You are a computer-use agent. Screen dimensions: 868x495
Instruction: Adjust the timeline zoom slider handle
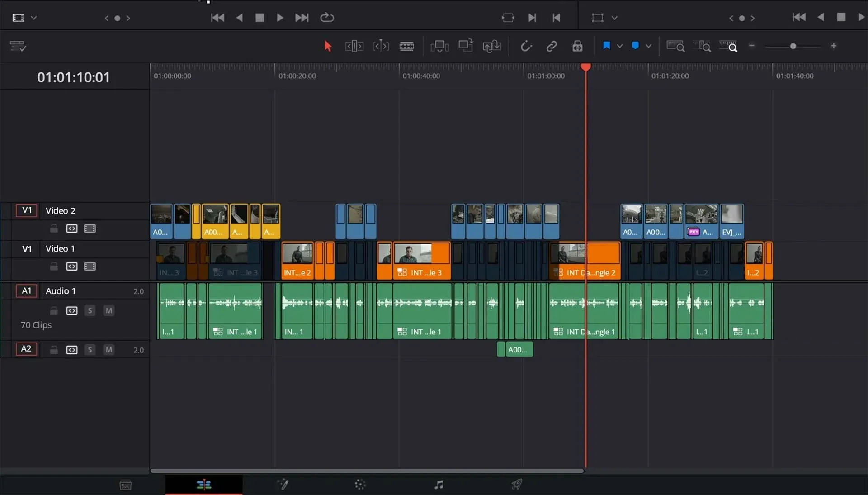click(x=793, y=46)
